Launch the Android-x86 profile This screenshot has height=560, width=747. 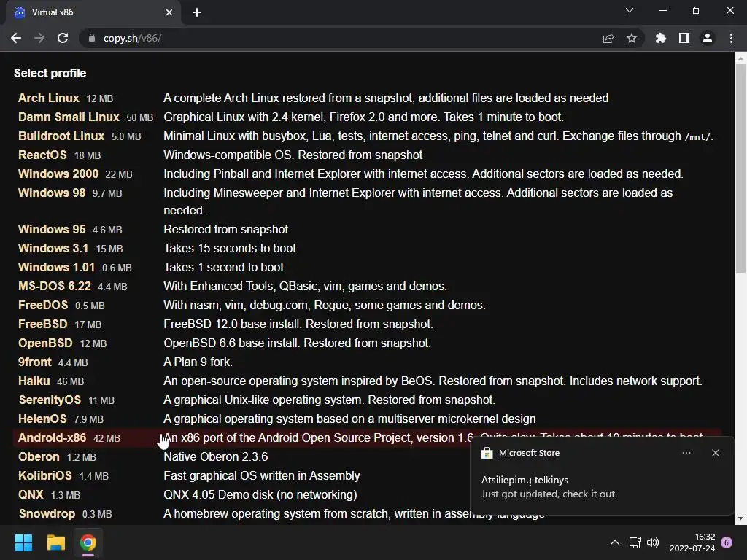point(52,437)
